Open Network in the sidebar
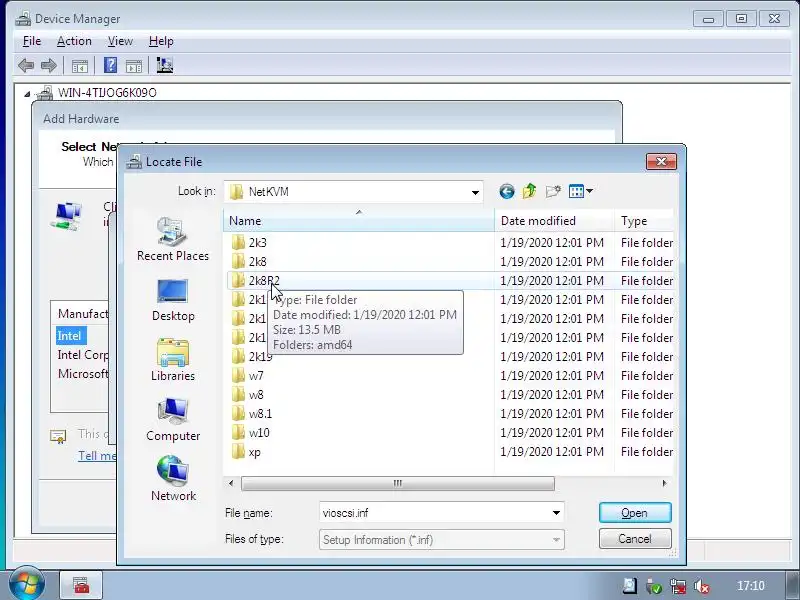 [x=173, y=479]
